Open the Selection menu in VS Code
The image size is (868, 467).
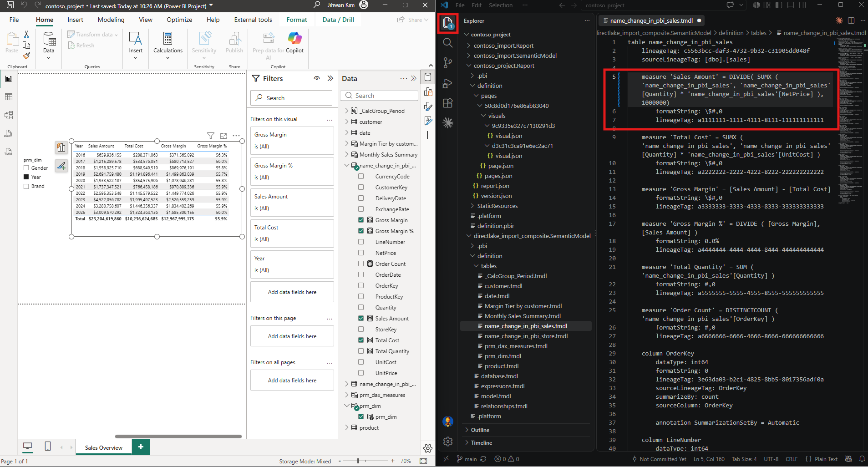[x=501, y=5]
